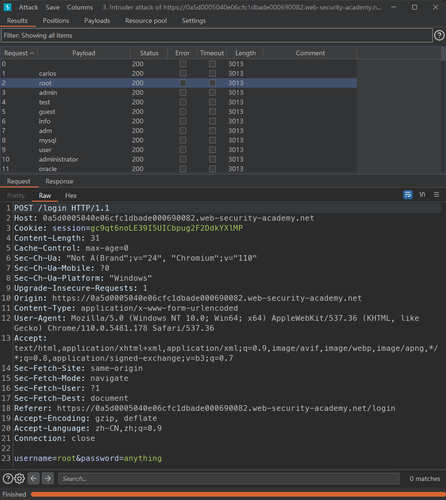Toggle Timeout checkbox in root row
This screenshot has height=500, width=446.
coord(212,83)
